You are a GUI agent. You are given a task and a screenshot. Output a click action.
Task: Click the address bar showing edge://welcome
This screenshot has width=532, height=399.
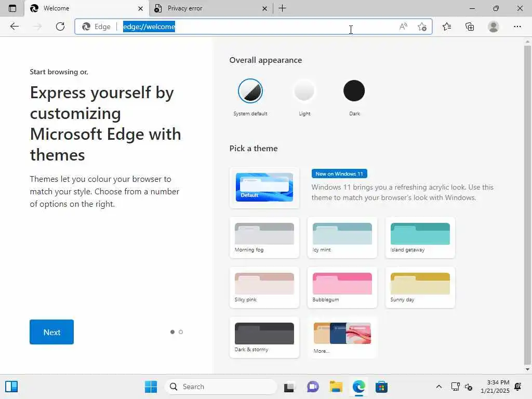(254, 26)
